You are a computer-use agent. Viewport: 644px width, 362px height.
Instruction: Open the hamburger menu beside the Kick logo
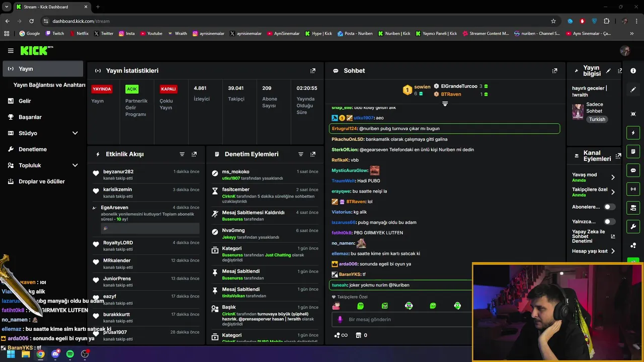11,51
